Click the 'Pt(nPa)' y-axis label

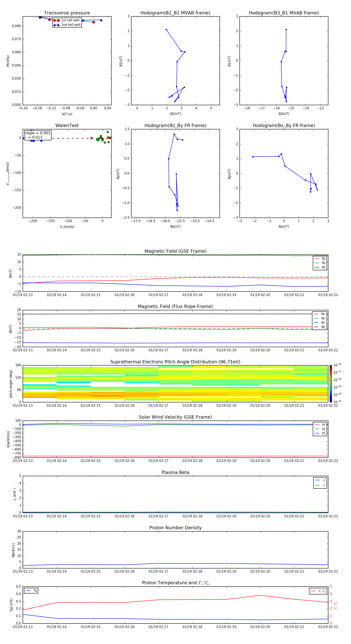point(8,61)
